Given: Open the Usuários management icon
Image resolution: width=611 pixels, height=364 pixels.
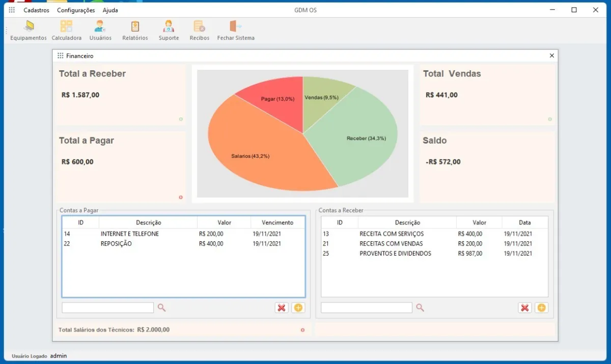Looking at the screenshot, I should point(100,27).
